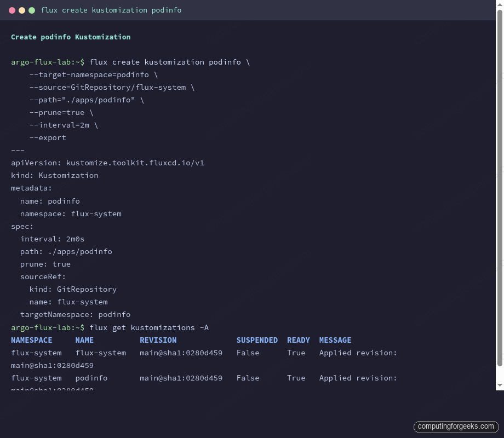Click the 'podinfo' name cell in table
Screen dimensions: 504x438
pyautogui.click(x=91, y=378)
